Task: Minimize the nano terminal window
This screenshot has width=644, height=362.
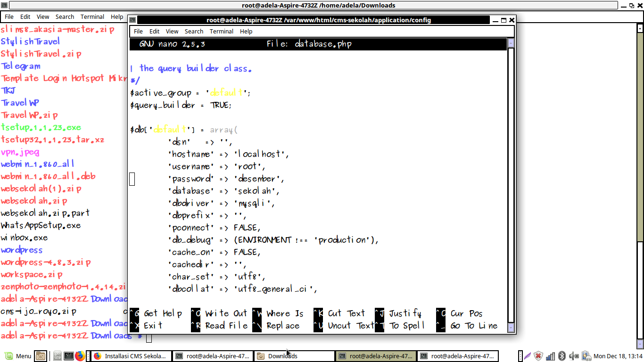Action: point(495,20)
